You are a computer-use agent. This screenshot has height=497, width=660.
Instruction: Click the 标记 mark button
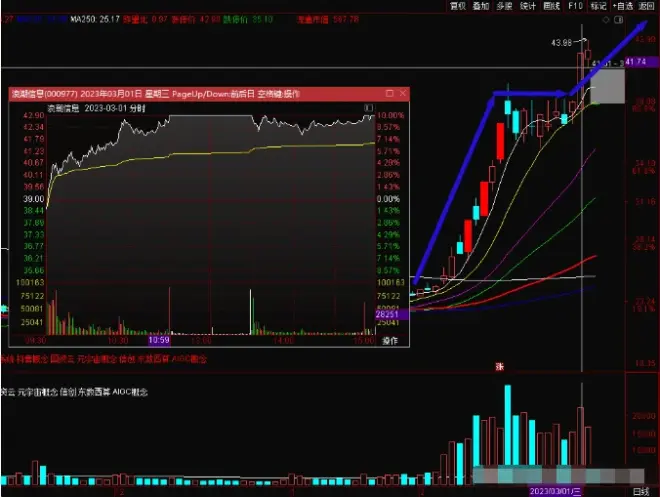598,5
